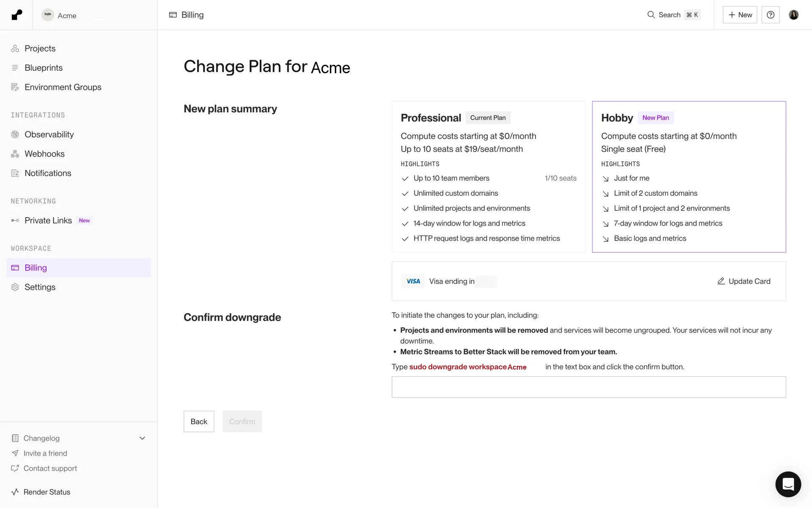Click the New badge beside Private Links

84,221
